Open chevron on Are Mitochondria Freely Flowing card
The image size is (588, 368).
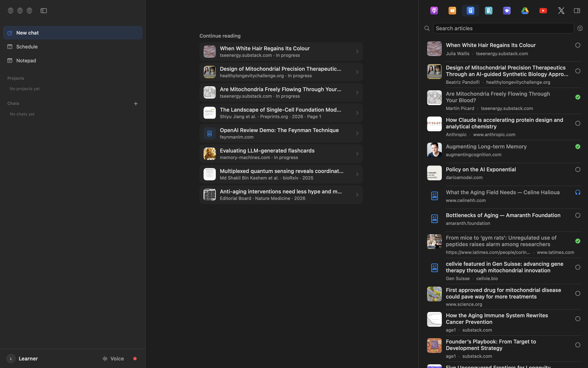coord(357,92)
